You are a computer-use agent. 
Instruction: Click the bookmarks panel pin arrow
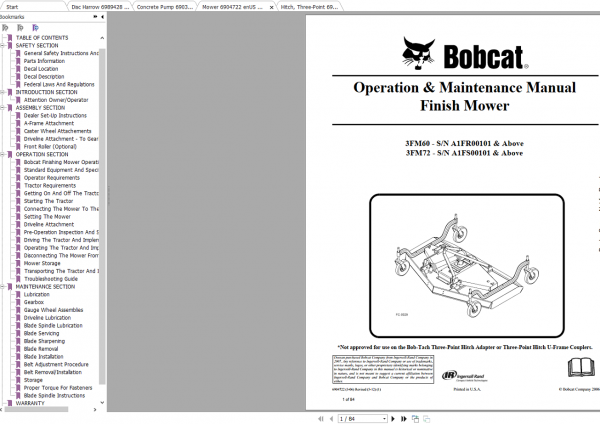[95, 17]
